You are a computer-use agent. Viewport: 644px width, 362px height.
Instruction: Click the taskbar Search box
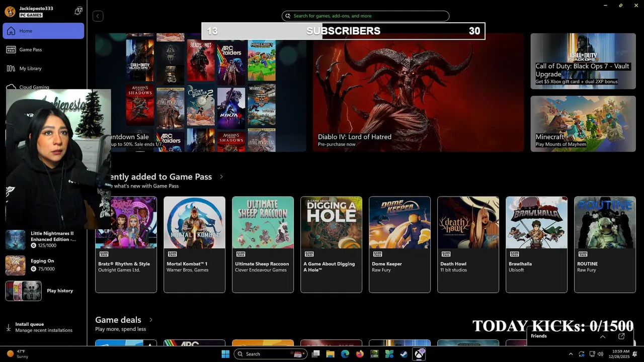click(271, 354)
